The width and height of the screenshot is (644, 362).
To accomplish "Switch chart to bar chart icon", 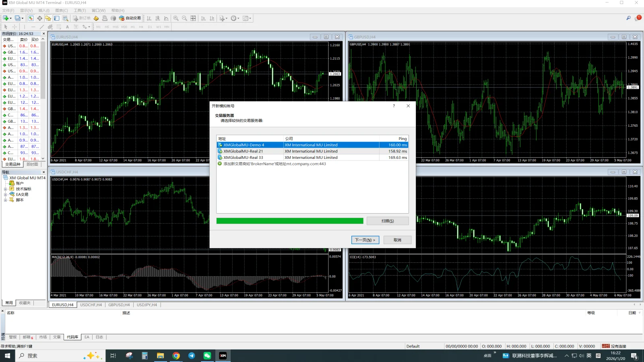I will pos(149,18).
